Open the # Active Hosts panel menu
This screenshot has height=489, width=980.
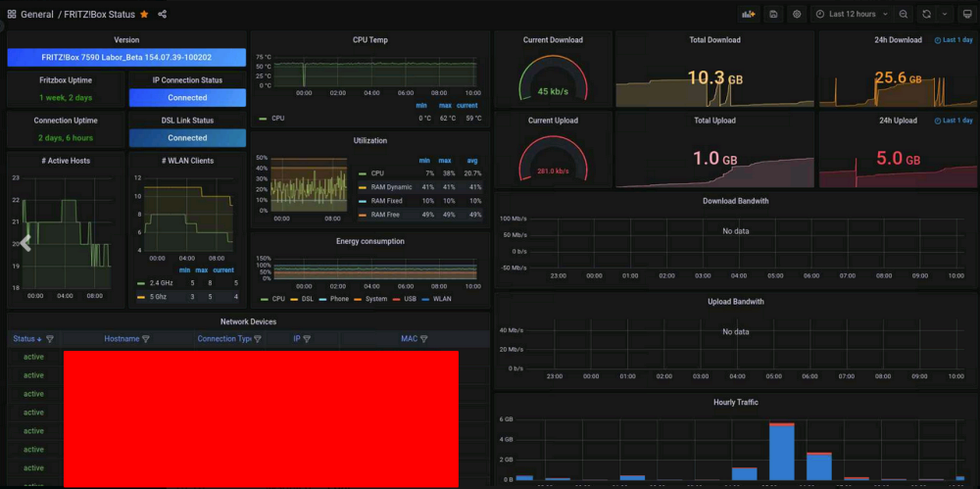(66, 161)
